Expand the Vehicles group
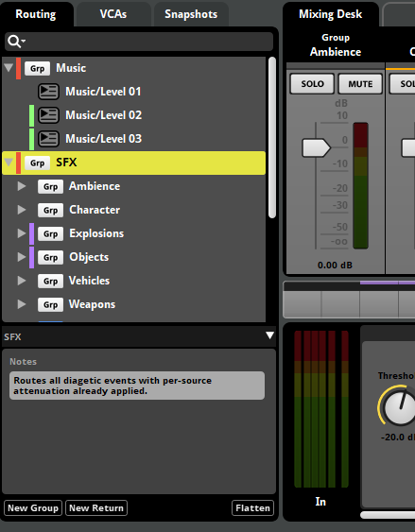Image resolution: width=415 pixels, height=532 pixels. (22, 281)
